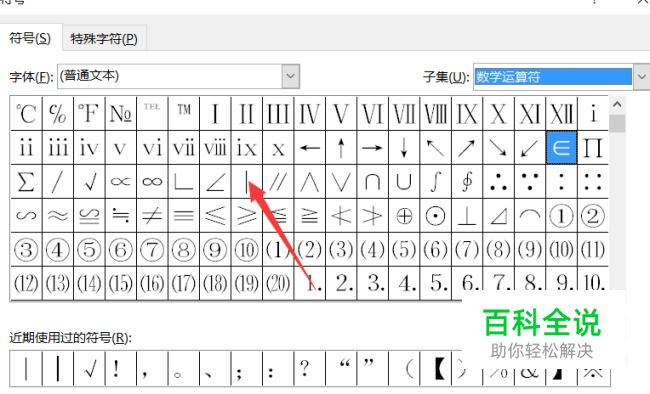Select the up arrow ↑ symbol
The width and height of the screenshot is (650, 394).
pyautogui.click(x=341, y=148)
